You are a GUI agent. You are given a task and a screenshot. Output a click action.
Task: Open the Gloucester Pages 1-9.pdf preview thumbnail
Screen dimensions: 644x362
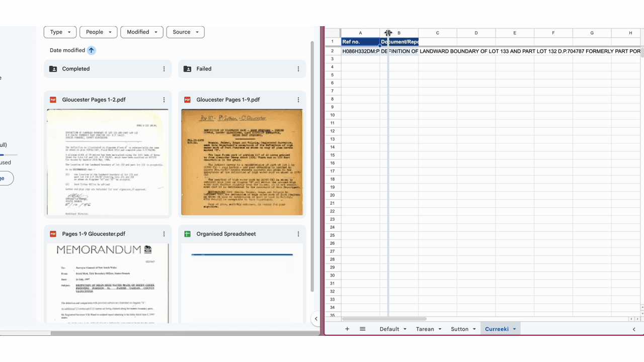(x=242, y=162)
